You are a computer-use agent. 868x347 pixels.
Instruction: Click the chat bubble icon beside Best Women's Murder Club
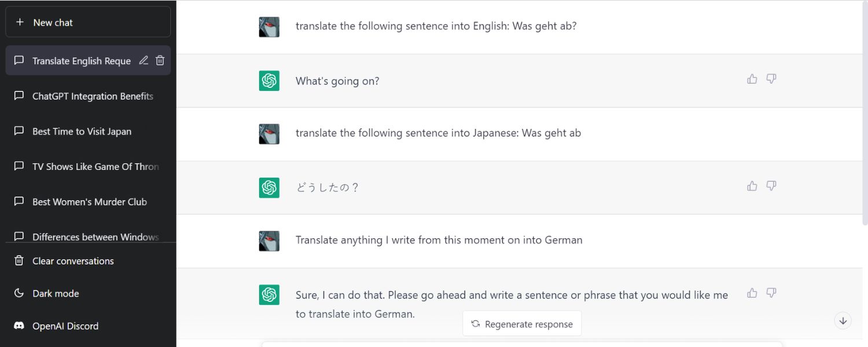[x=19, y=201]
